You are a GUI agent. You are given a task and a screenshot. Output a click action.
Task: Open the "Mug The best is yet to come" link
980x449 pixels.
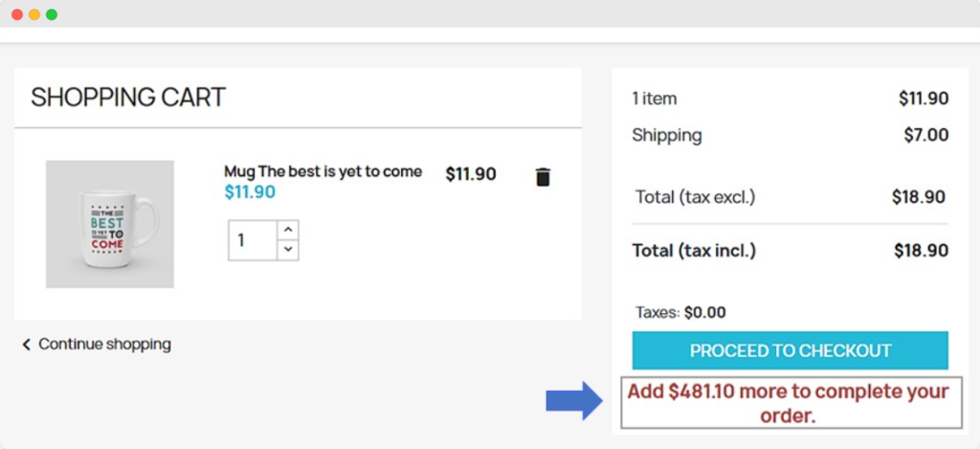click(x=323, y=171)
